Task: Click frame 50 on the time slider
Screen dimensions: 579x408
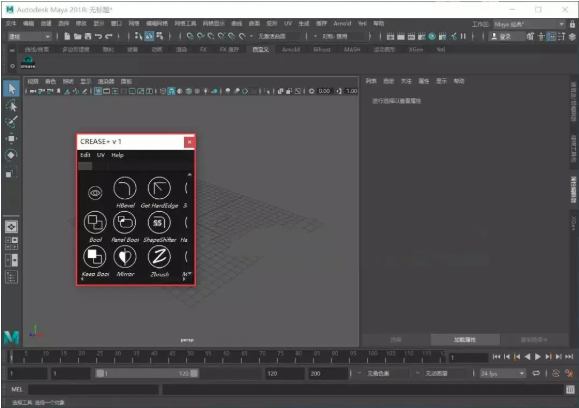Action: pyautogui.click(x=190, y=357)
